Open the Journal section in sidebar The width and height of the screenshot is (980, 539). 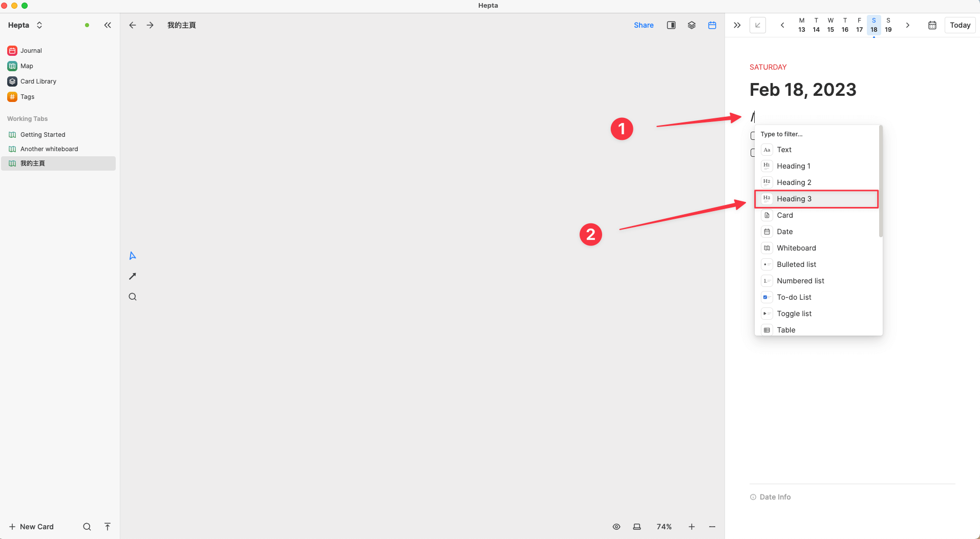pyautogui.click(x=31, y=51)
